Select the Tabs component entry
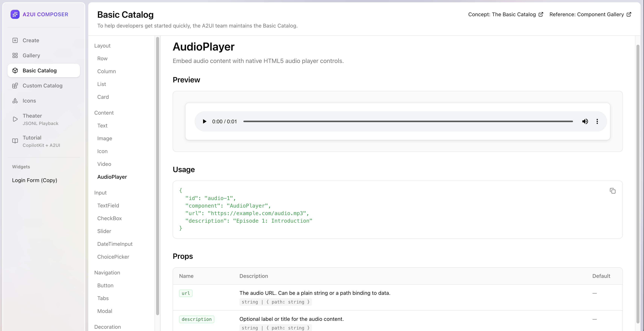 tap(103, 298)
